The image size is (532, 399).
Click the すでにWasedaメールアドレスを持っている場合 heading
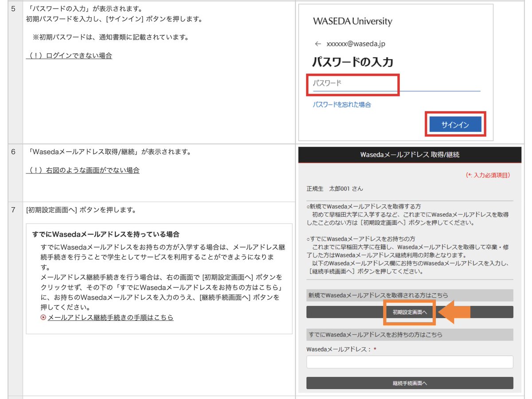(x=106, y=234)
